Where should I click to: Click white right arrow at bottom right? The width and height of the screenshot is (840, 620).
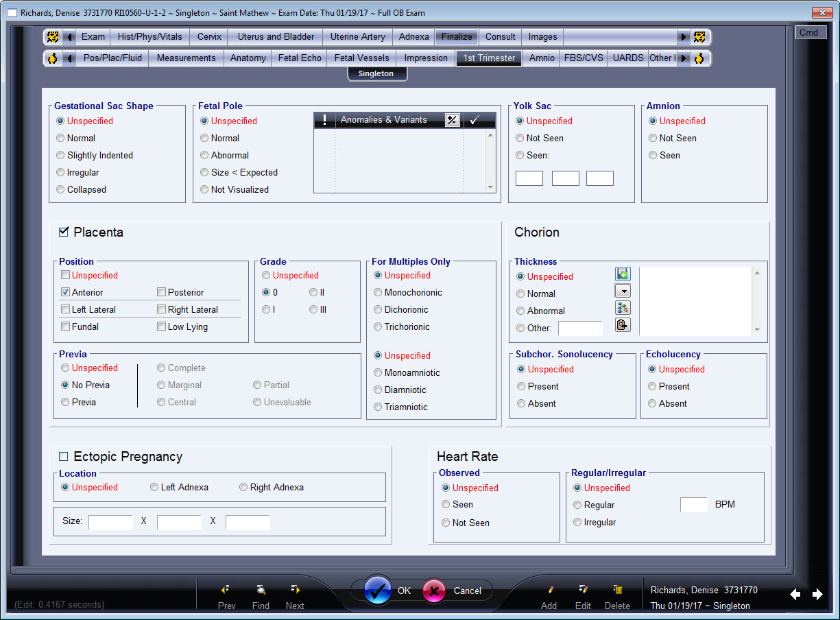pos(817,595)
